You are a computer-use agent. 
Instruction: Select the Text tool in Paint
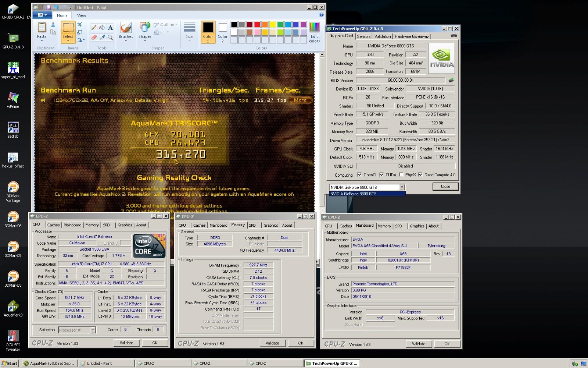tap(111, 28)
